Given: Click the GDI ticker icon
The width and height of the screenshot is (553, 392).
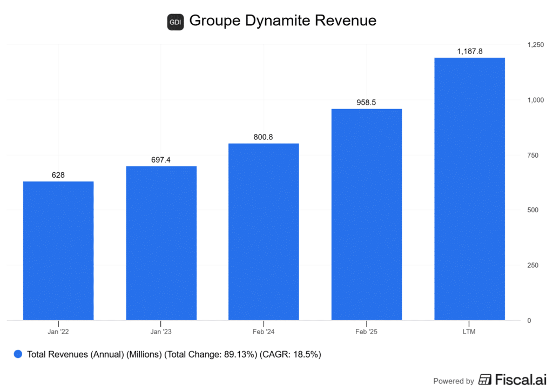Looking at the screenshot, I should click(176, 22).
